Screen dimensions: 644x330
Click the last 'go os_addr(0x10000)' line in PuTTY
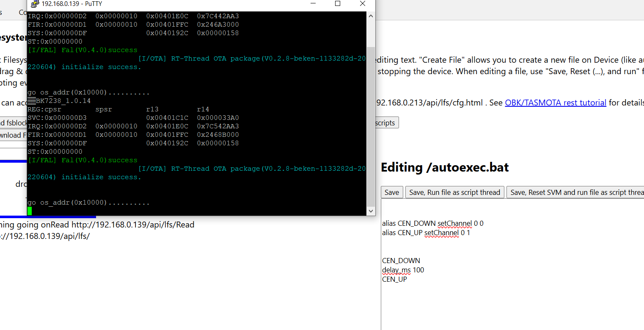pyautogui.click(x=88, y=202)
